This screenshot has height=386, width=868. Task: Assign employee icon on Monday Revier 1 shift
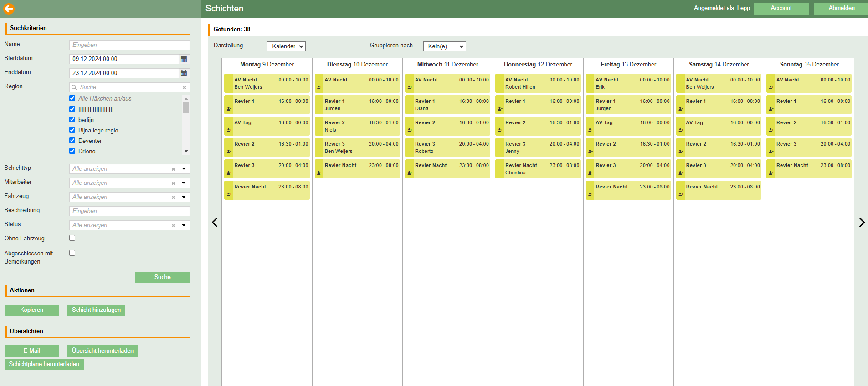click(229, 109)
